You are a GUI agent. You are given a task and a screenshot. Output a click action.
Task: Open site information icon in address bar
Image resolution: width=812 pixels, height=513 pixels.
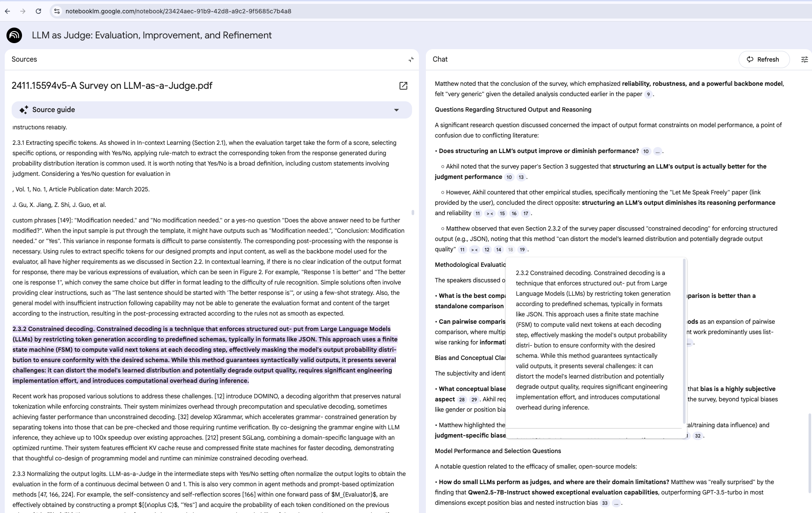[57, 11]
